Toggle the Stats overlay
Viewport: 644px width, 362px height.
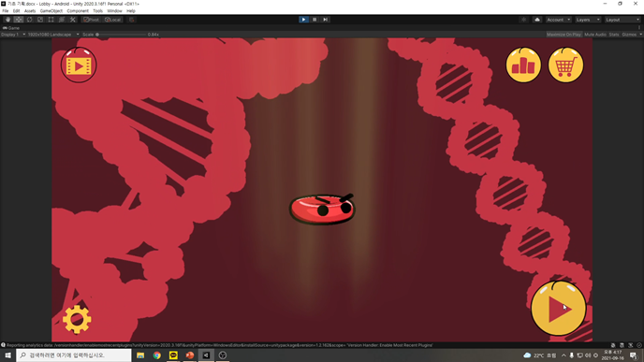[x=614, y=35]
